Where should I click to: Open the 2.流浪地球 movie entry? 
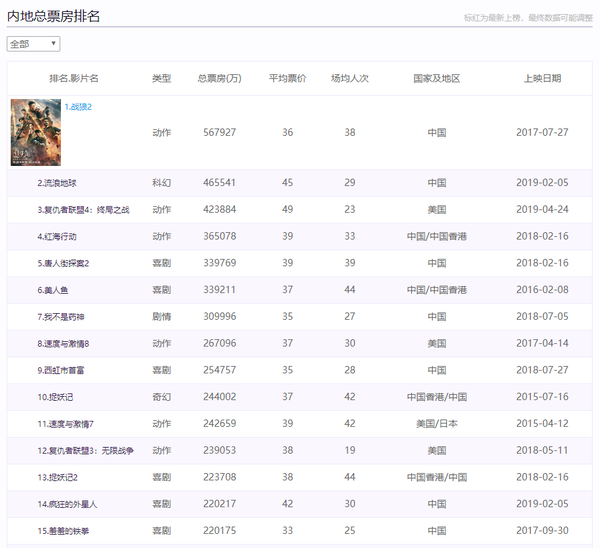tap(57, 183)
